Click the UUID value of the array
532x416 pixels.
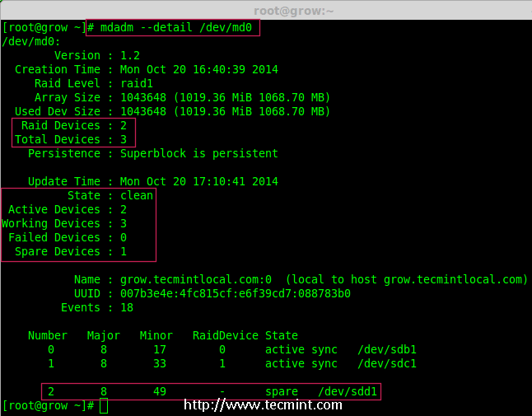pyautogui.click(x=235, y=293)
